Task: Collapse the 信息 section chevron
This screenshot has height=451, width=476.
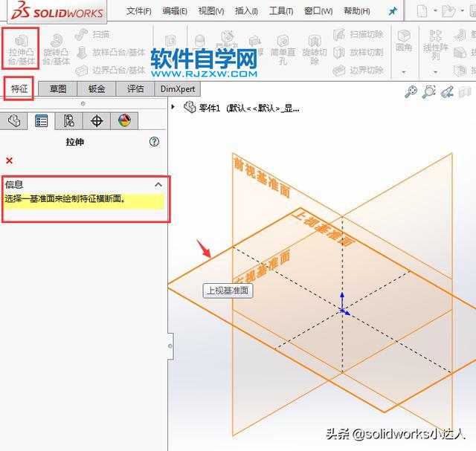Action: (x=158, y=184)
